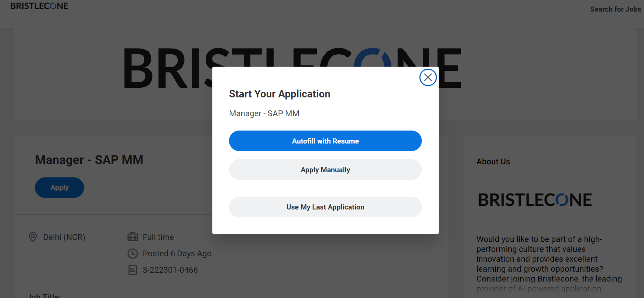The image size is (644, 298).
Task: Click the About Us Bristlecone logo
Action: coord(535,200)
